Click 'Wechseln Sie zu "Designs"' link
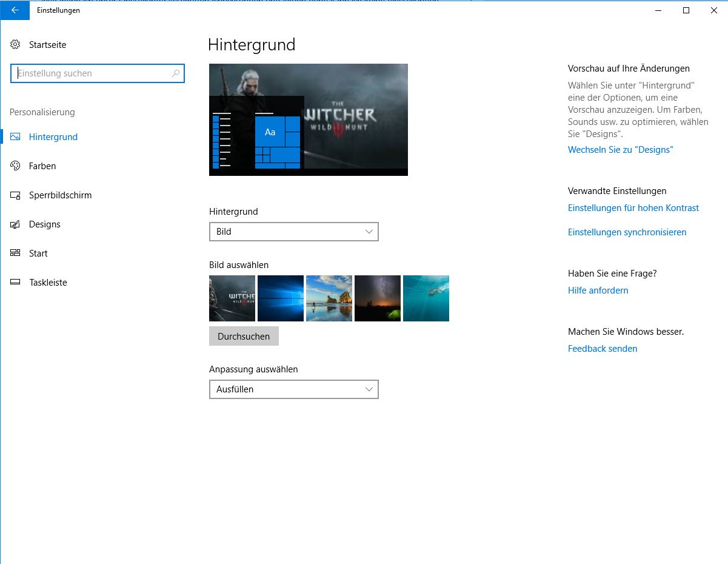 coord(621,150)
